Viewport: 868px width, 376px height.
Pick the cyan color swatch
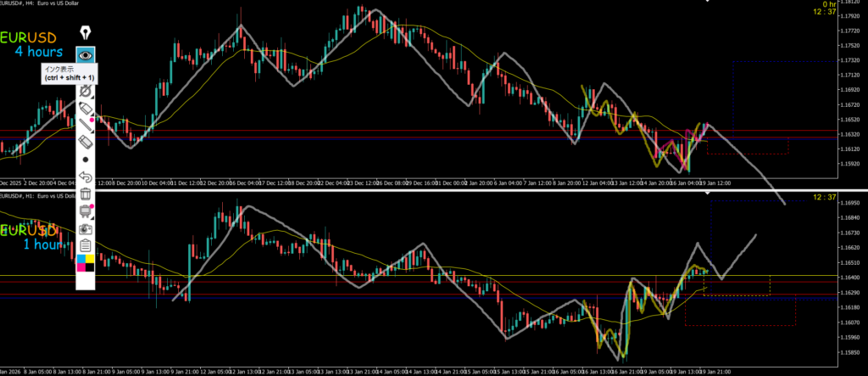pyautogui.click(x=81, y=258)
